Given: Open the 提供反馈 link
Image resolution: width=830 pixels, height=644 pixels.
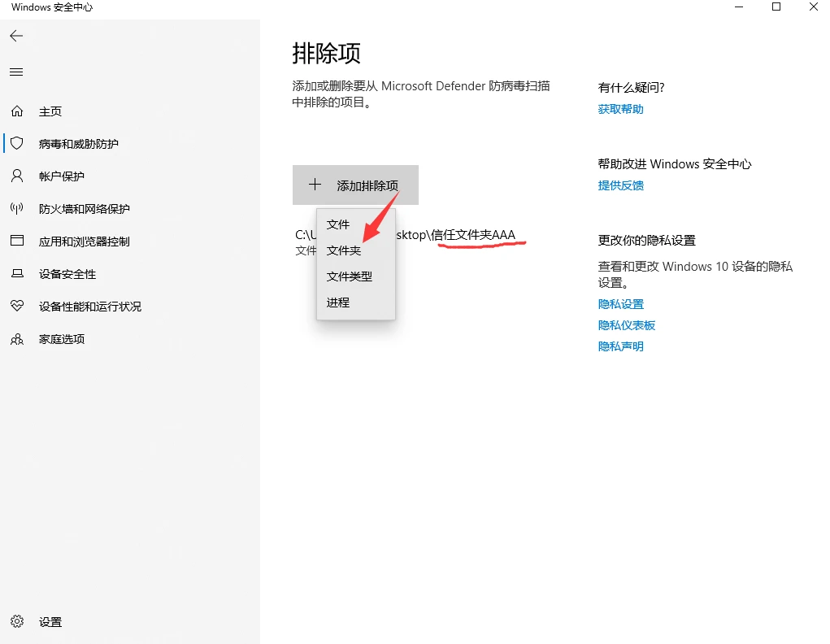Looking at the screenshot, I should point(620,185).
